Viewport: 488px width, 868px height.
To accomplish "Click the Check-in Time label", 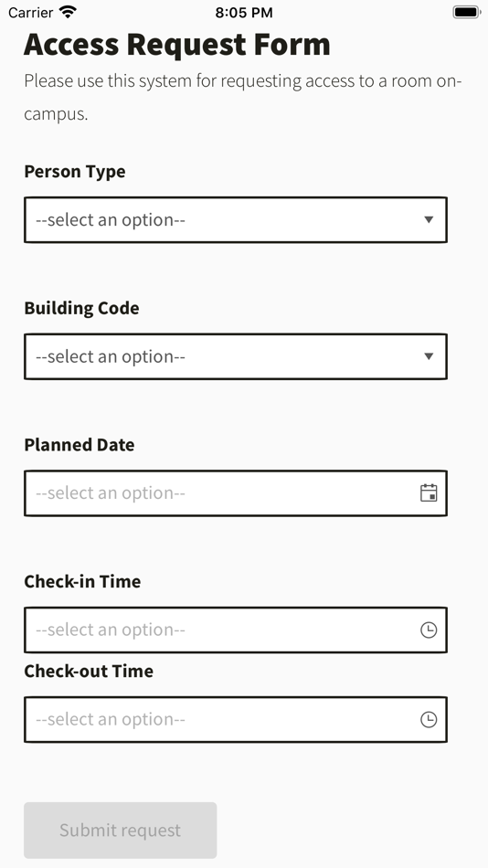I will [x=82, y=581].
